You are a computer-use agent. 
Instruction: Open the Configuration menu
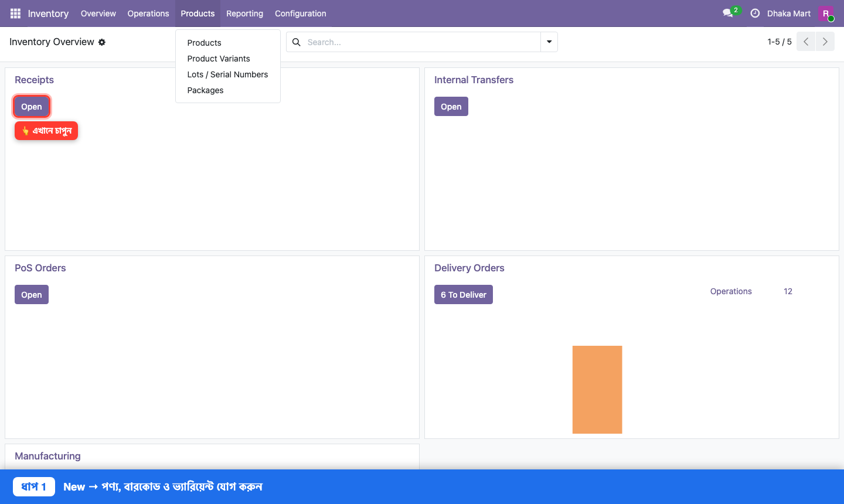301,13
